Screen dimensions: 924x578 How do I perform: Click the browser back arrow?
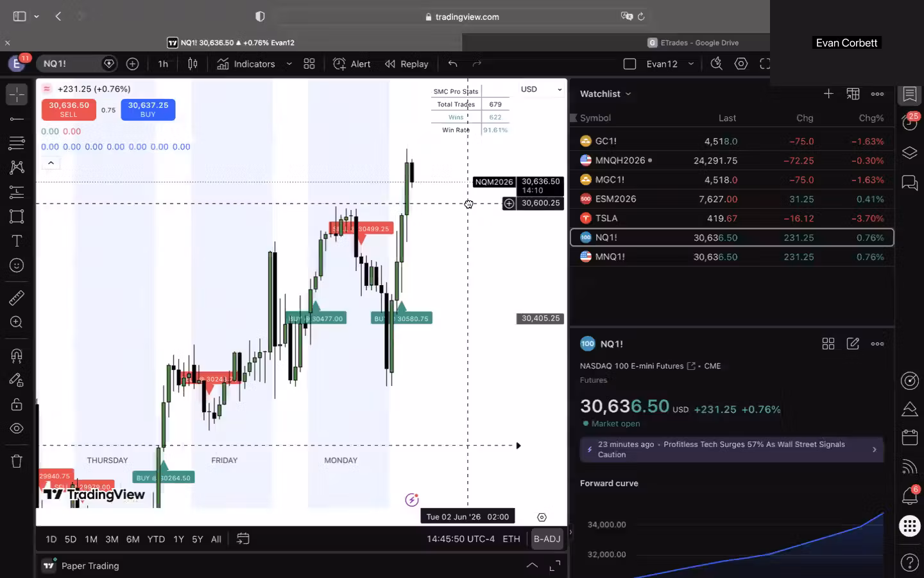point(58,16)
